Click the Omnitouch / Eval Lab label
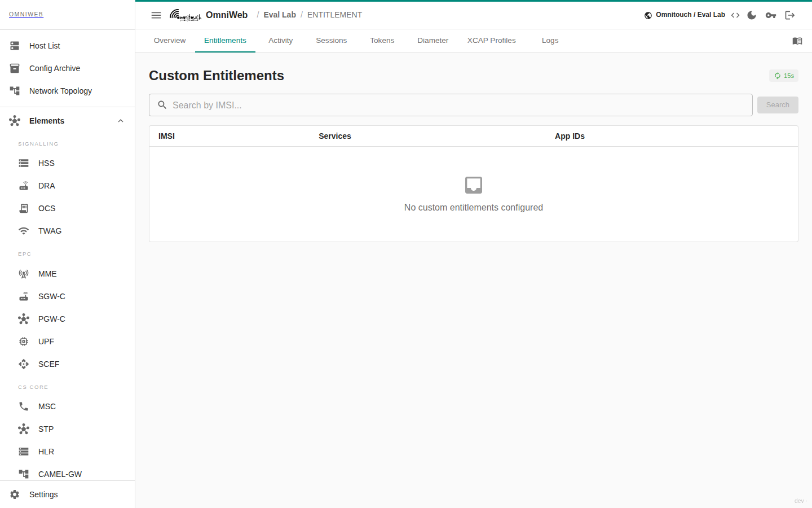The width and height of the screenshot is (812, 508). pyautogui.click(x=690, y=15)
